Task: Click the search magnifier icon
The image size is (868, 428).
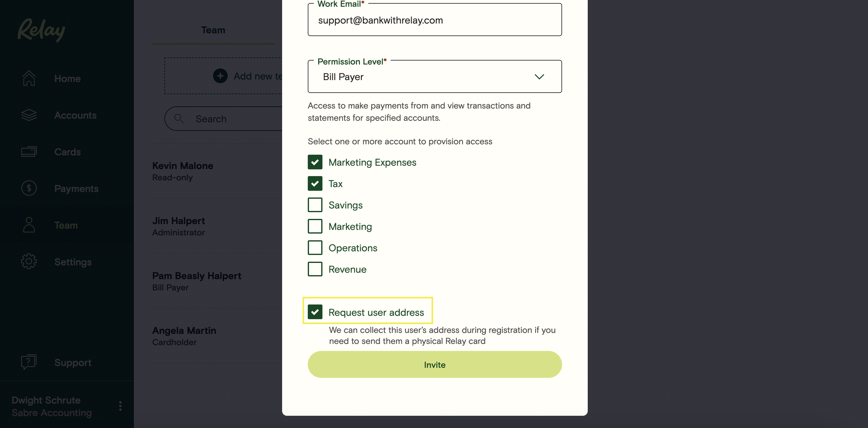Action: 179,119
